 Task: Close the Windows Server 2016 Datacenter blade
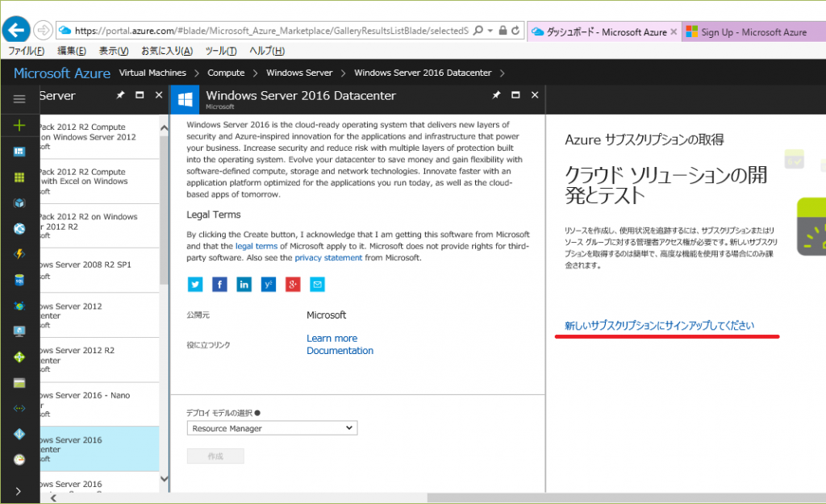(535, 95)
